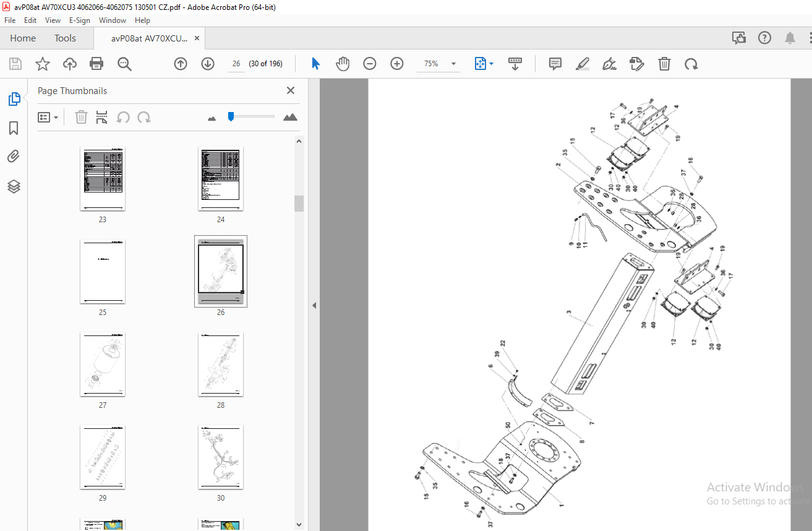Select page 30 thumbnail
812x531 pixels.
tap(221, 457)
